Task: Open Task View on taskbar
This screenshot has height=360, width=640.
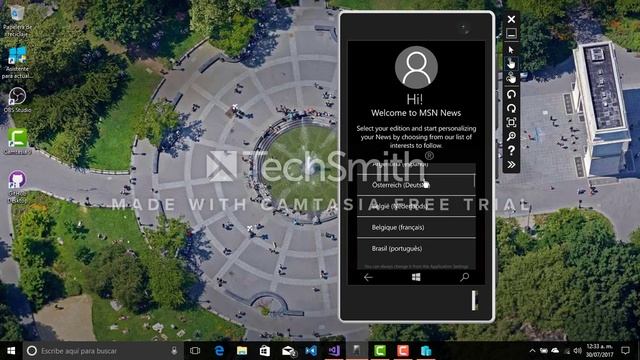Action: coord(195,351)
